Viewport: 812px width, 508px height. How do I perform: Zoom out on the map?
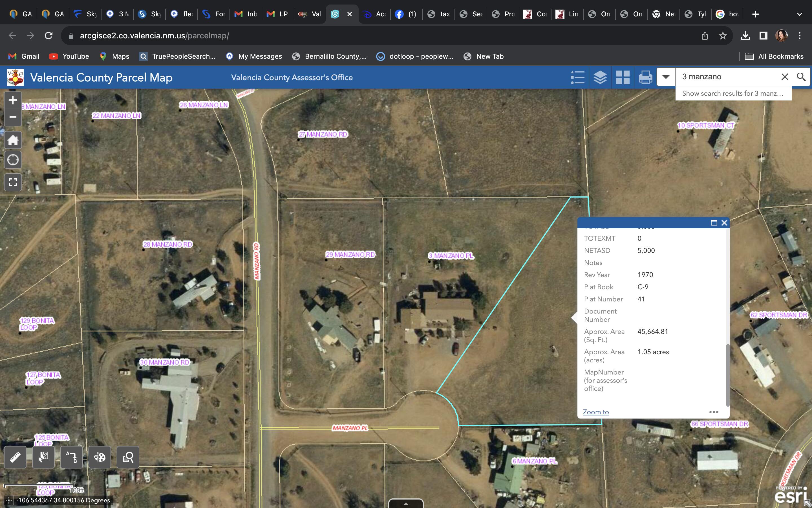pyautogui.click(x=13, y=117)
